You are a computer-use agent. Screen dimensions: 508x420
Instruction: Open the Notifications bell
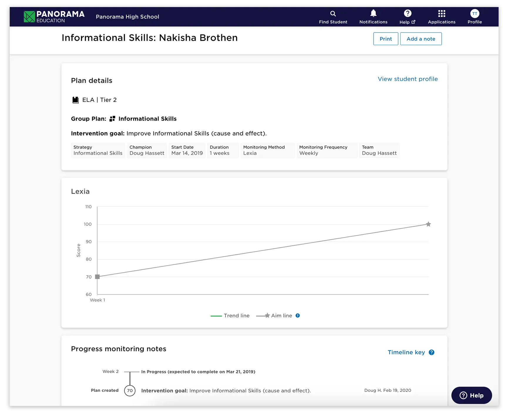(x=373, y=13)
